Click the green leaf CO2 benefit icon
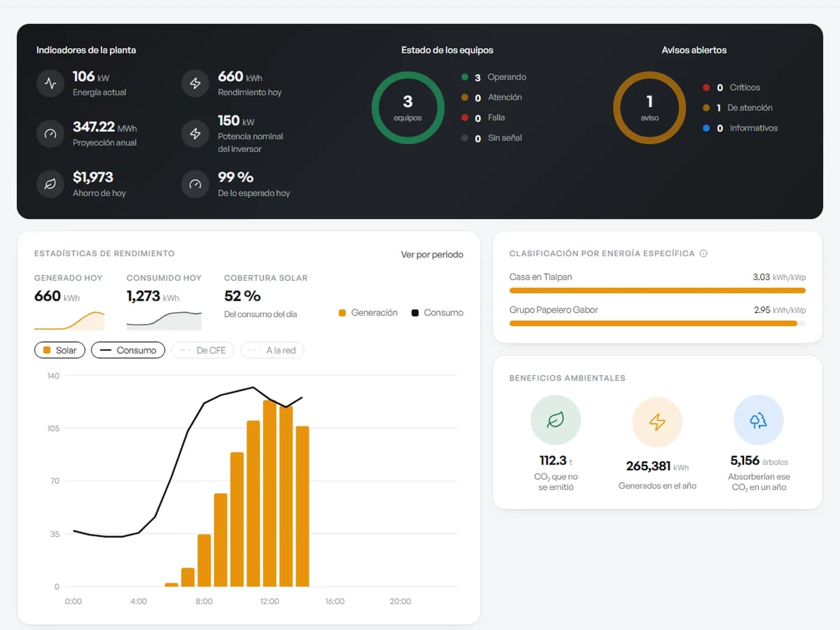Image resolution: width=840 pixels, height=630 pixels. point(556,420)
